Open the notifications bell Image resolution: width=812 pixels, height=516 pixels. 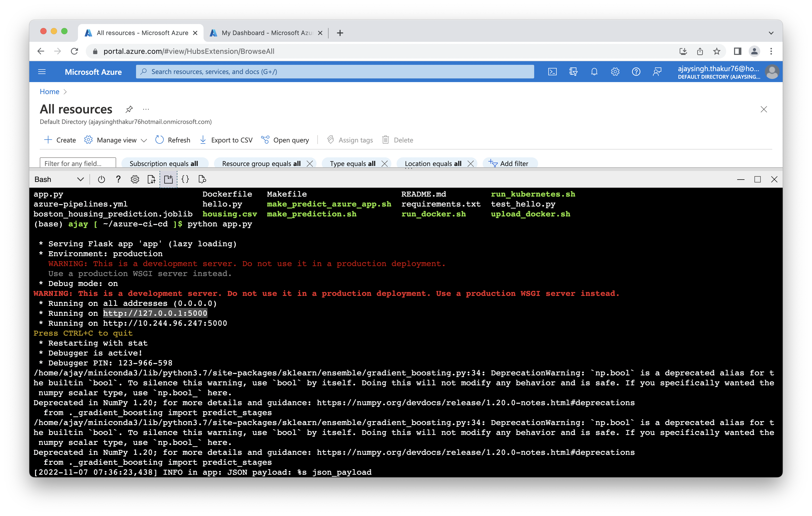pos(594,72)
